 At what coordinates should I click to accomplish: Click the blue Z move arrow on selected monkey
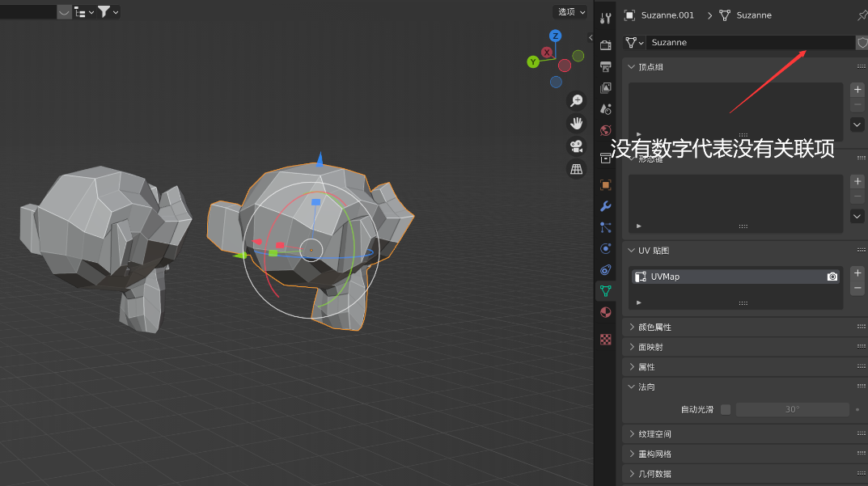[x=320, y=159]
